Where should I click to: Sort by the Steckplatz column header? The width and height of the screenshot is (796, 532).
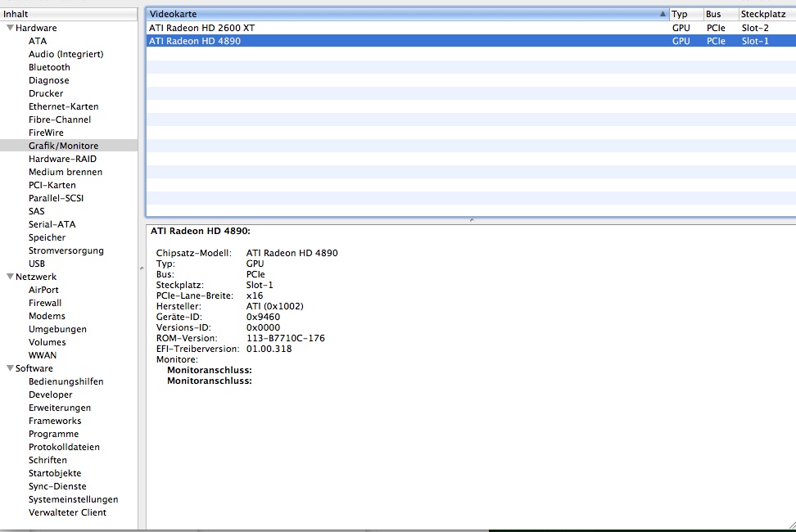click(767, 14)
